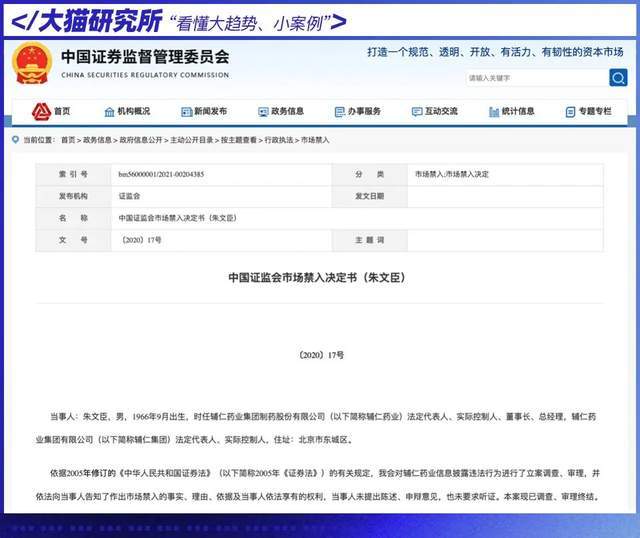Open 政务信息 breadcrumb link
The height and width of the screenshot is (538, 640).
pos(97,140)
